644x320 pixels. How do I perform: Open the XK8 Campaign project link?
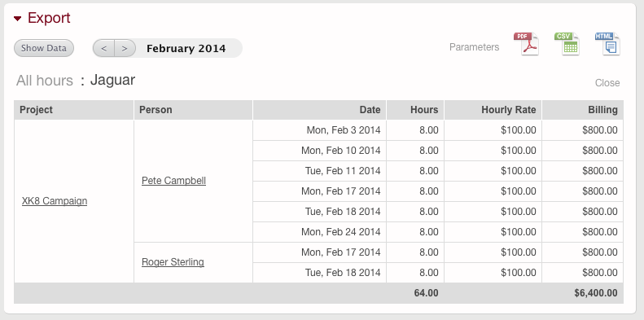[55, 201]
